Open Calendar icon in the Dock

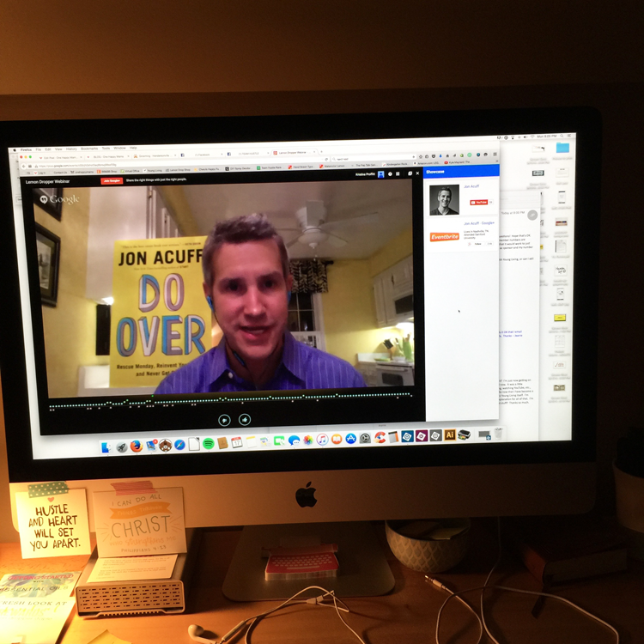click(237, 442)
